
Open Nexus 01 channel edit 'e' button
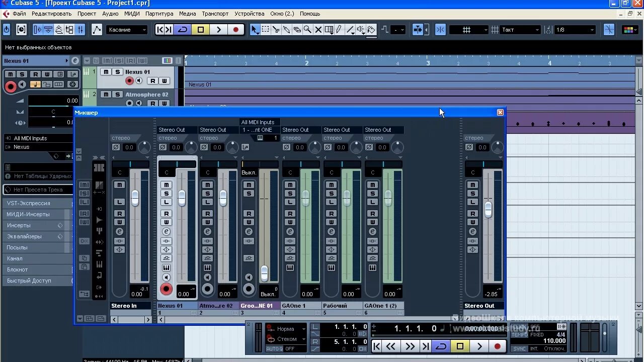click(x=166, y=231)
